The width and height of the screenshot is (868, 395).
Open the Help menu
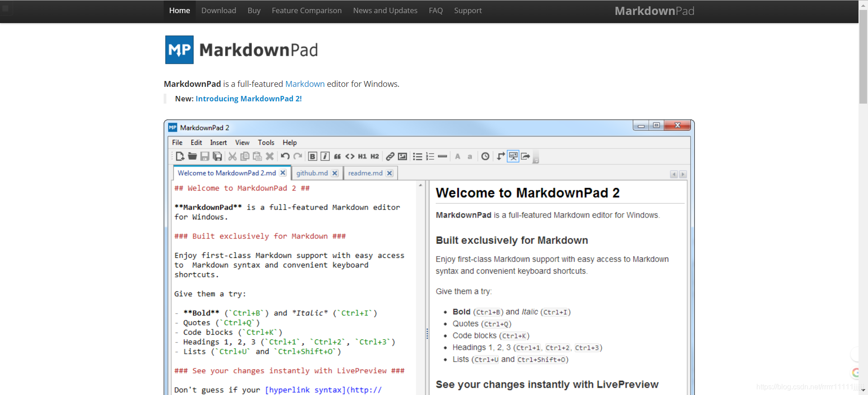[290, 143]
